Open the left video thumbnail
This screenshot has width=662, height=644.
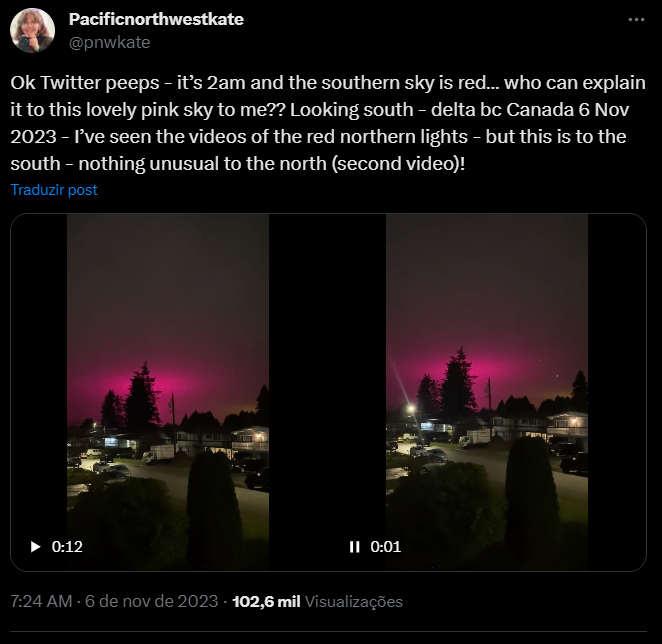pos(168,392)
